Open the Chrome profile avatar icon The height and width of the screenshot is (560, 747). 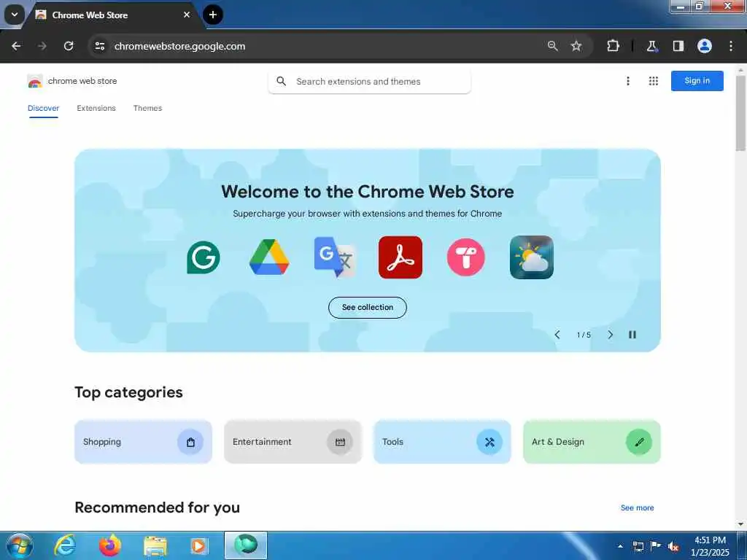click(705, 46)
